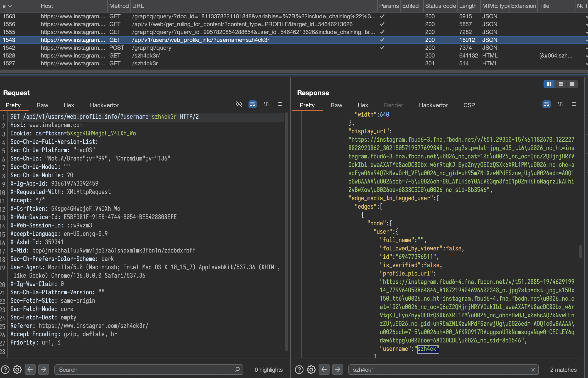Go to previous match arrow under Request
The height and width of the screenshot is (378, 588).
tap(30, 369)
